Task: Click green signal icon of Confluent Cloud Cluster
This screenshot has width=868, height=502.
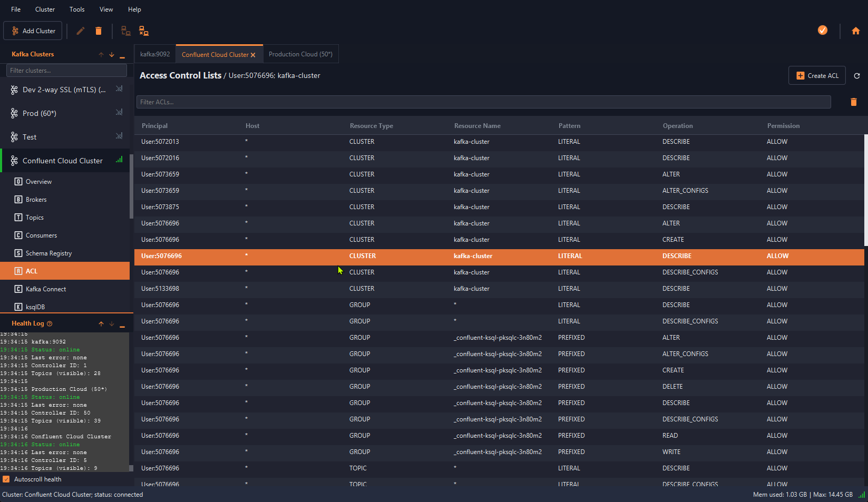Action: pos(119,160)
